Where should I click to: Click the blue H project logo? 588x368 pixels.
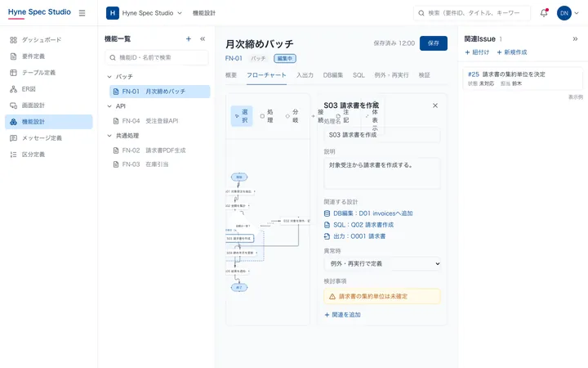coord(113,13)
